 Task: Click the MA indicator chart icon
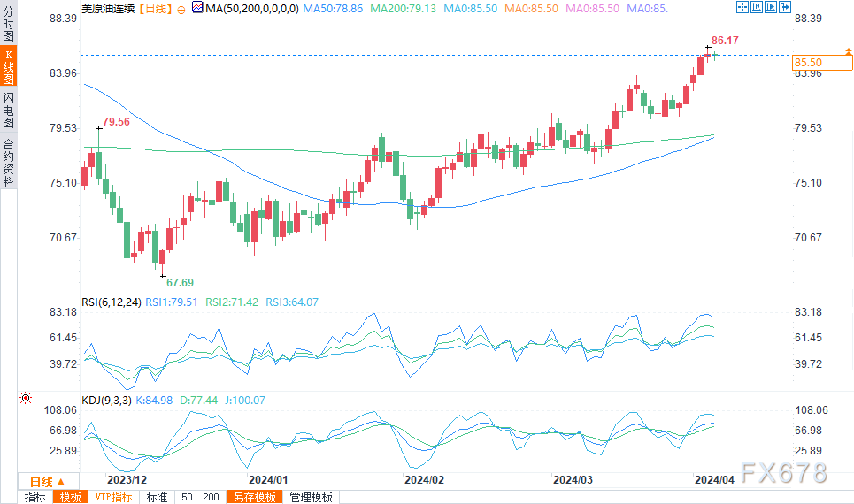point(197,8)
